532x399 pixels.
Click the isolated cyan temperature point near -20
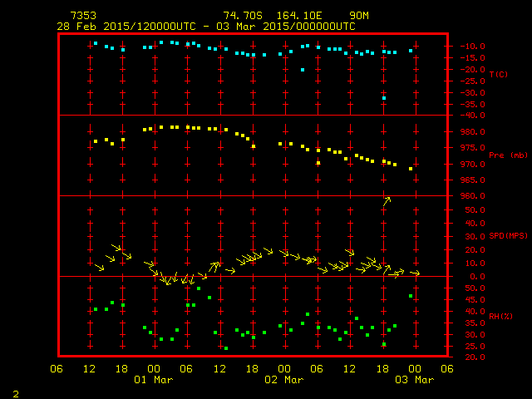pyautogui.click(x=303, y=70)
